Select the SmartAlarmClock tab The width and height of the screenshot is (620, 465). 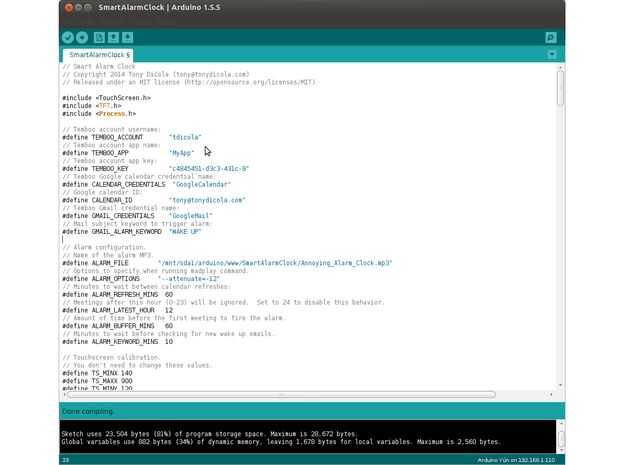pyautogui.click(x=98, y=55)
